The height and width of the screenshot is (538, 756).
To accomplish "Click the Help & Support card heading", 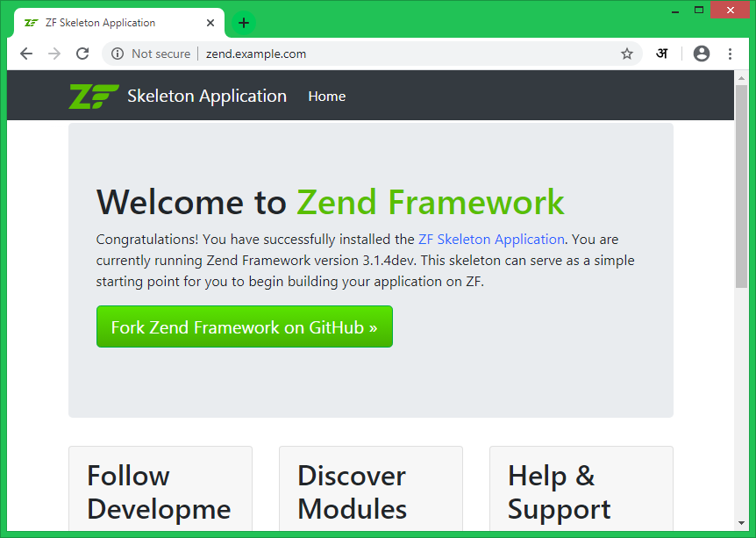I will click(x=560, y=492).
